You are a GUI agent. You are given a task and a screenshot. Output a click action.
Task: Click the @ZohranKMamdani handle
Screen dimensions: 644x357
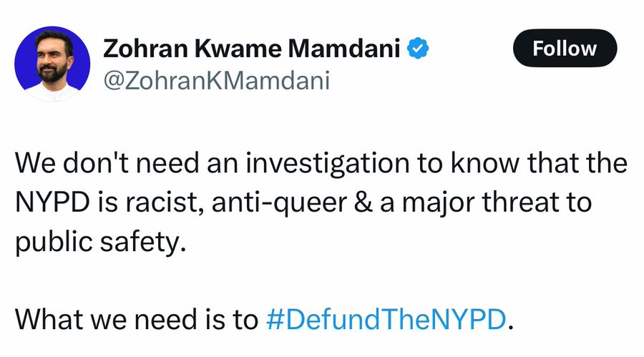217,81
